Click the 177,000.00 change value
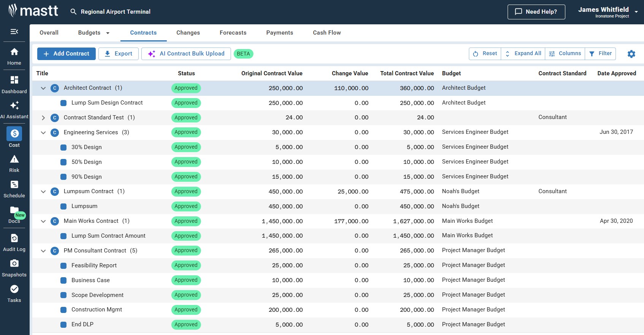The image size is (644, 335). point(351,221)
